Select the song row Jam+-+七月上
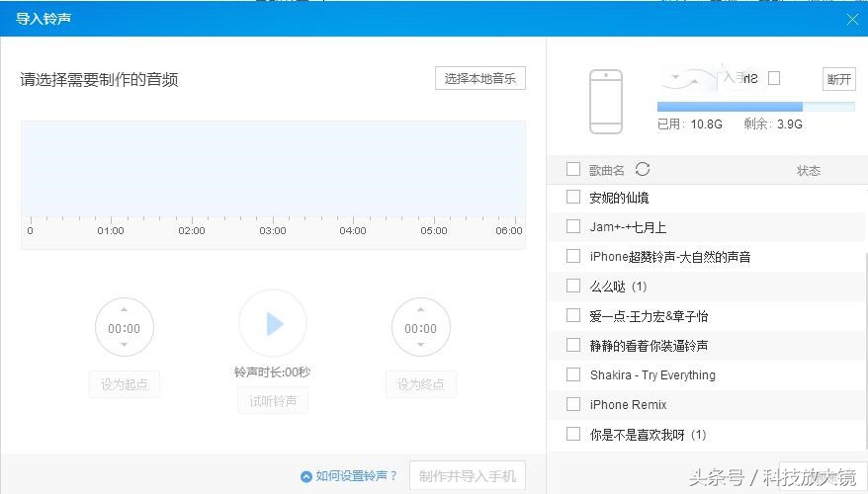Image resolution: width=868 pixels, height=494 pixels. point(706,227)
